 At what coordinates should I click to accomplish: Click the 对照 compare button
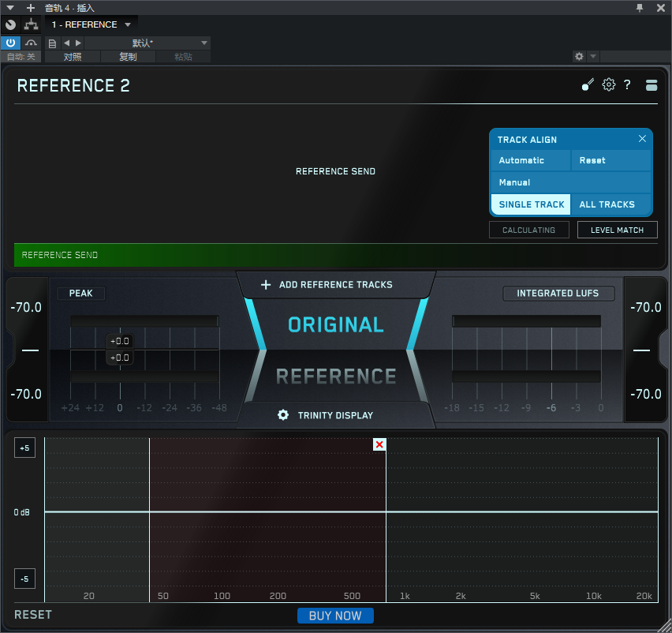tap(73, 57)
